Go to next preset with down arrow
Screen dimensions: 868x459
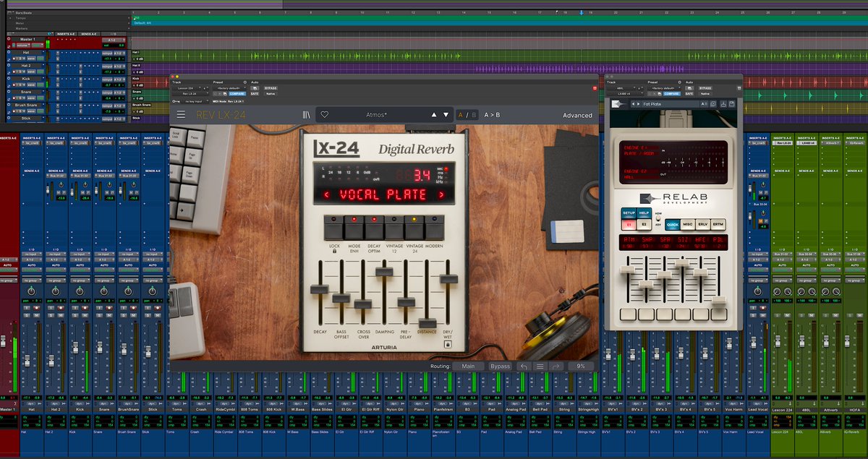[446, 114]
